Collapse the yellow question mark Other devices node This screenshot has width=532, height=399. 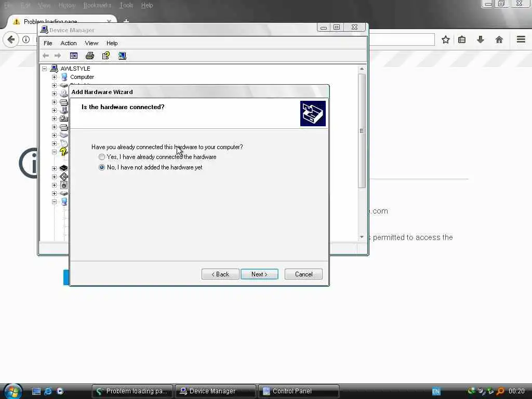click(x=54, y=152)
